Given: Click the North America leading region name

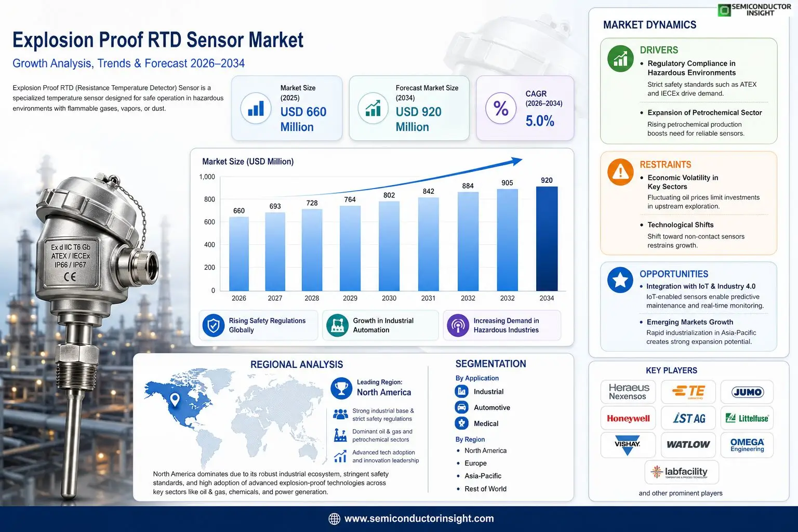Looking at the screenshot, I should click(x=384, y=393).
